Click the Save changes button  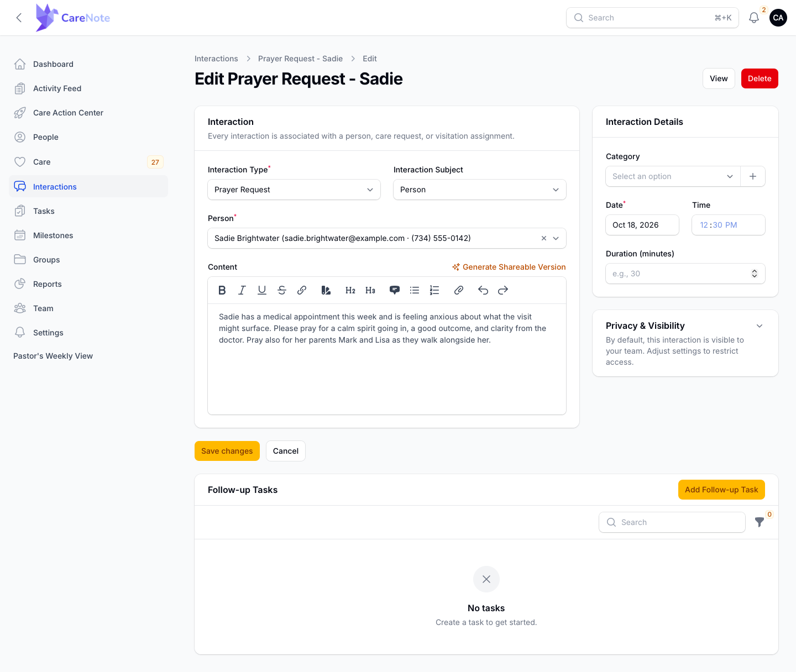tap(227, 451)
